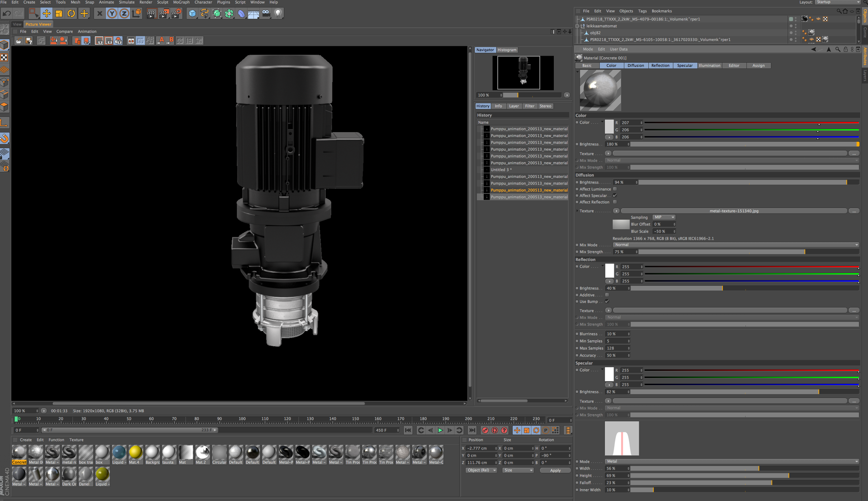Screen dimensions: 868x501
Task: Select the Rotate tool in top toolbar
Action: (71, 14)
